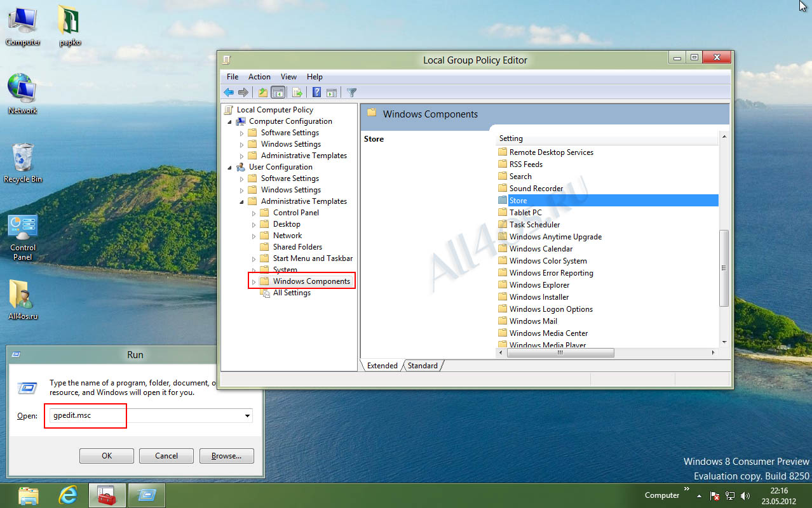Click the vertical scrollbar thumb in settings list

[724, 268]
